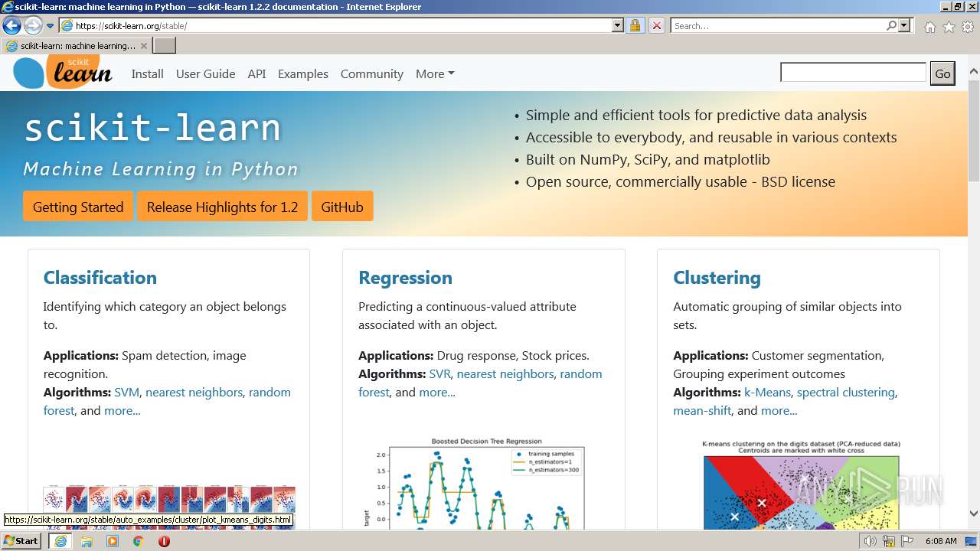
Task: Open the Regression heading link
Action: [405, 278]
